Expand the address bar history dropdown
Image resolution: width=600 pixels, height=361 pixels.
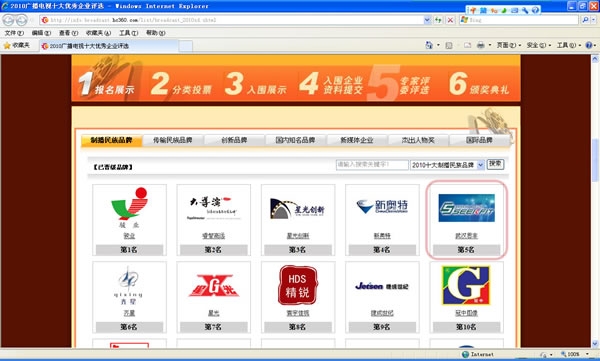point(427,20)
